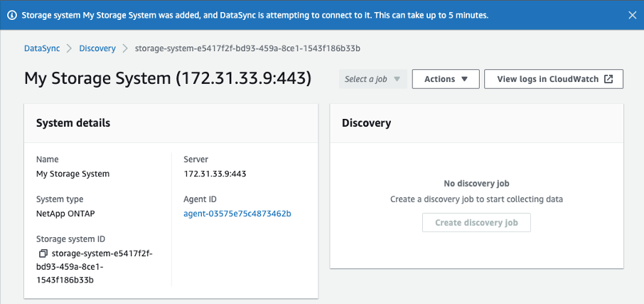
Task: Click the storage system ID value text
Action: 95,266
